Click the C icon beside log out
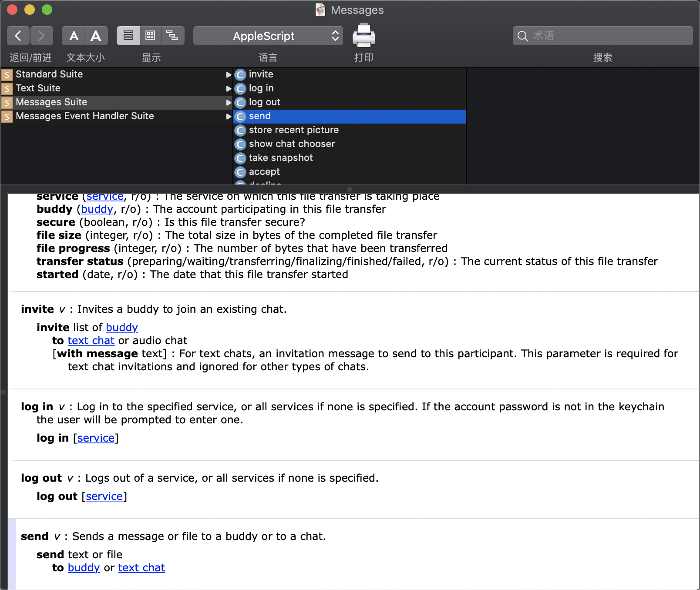Viewport: 700px width, 590px height. 240,103
